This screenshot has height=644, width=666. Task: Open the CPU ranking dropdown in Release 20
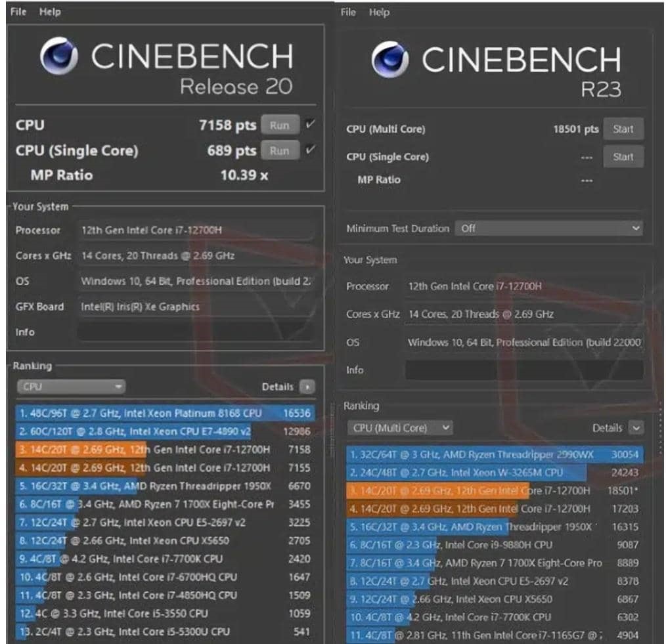point(71,386)
